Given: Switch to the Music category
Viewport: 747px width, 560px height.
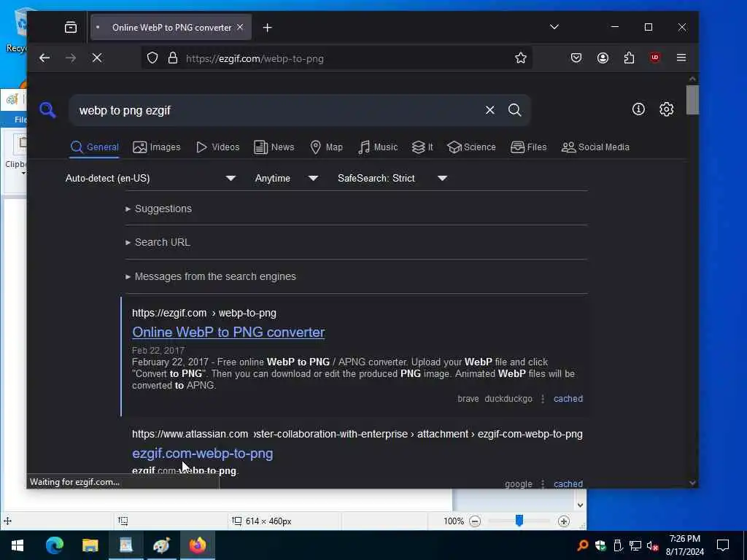Looking at the screenshot, I should [378, 147].
